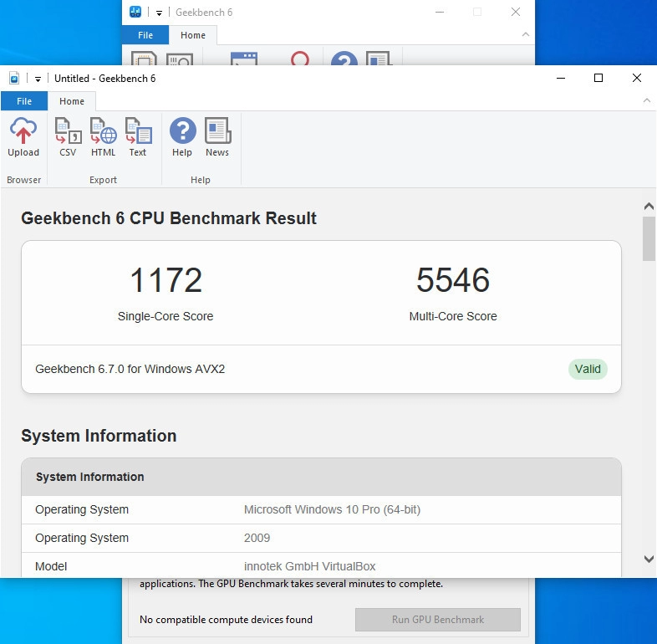657x644 pixels.
Task: Click 'Microsoft Windows 10 Pro (64-bit)' value
Action: 333,509
